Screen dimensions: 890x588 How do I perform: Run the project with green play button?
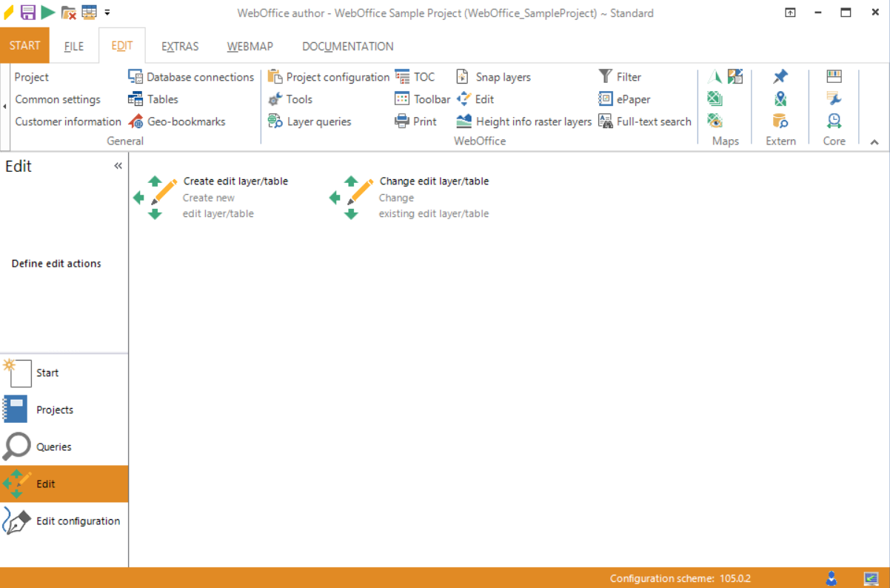47,12
